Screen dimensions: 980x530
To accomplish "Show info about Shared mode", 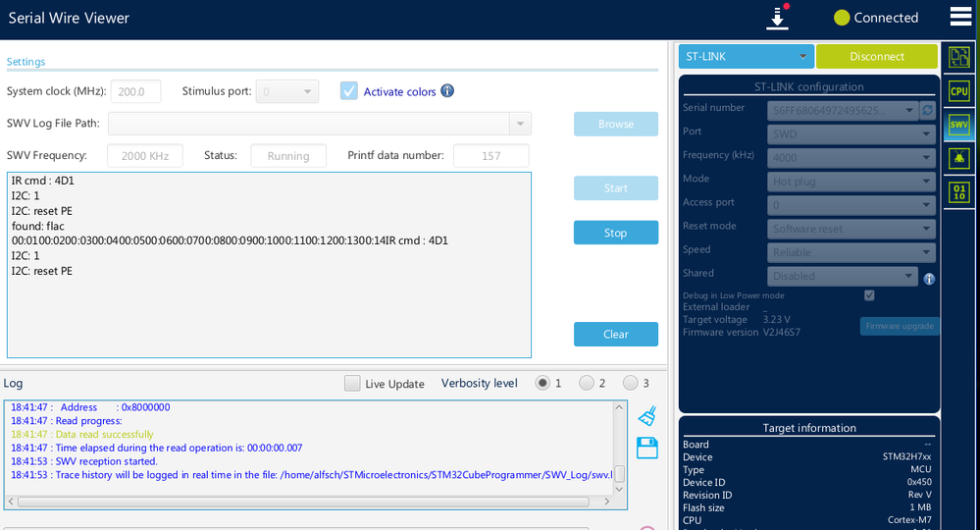I will click(929, 279).
